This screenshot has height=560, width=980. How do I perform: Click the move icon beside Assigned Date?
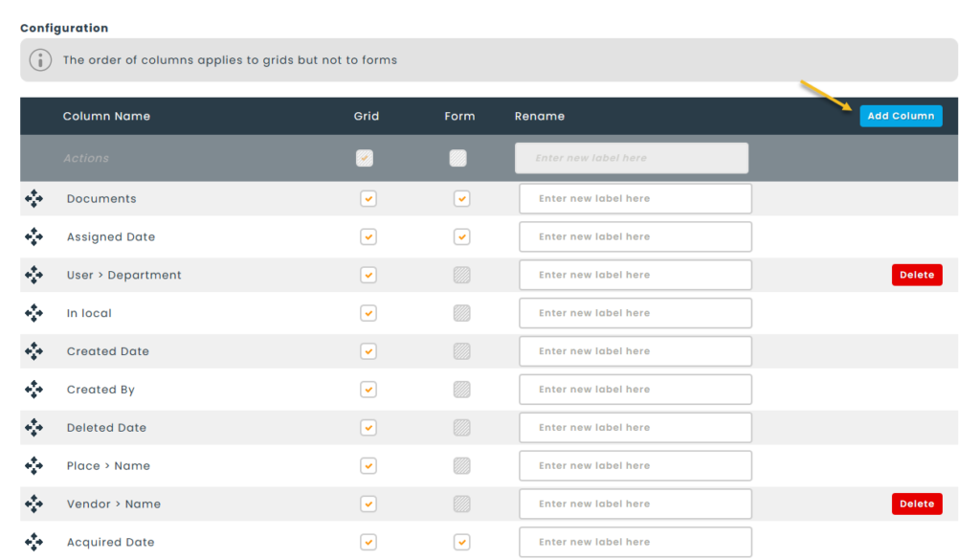(x=33, y=236)
